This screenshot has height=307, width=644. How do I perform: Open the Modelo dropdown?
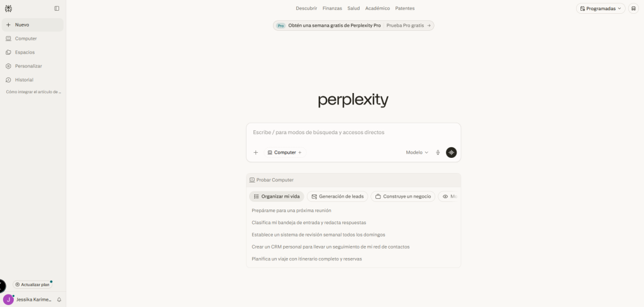tap(416, 152)
